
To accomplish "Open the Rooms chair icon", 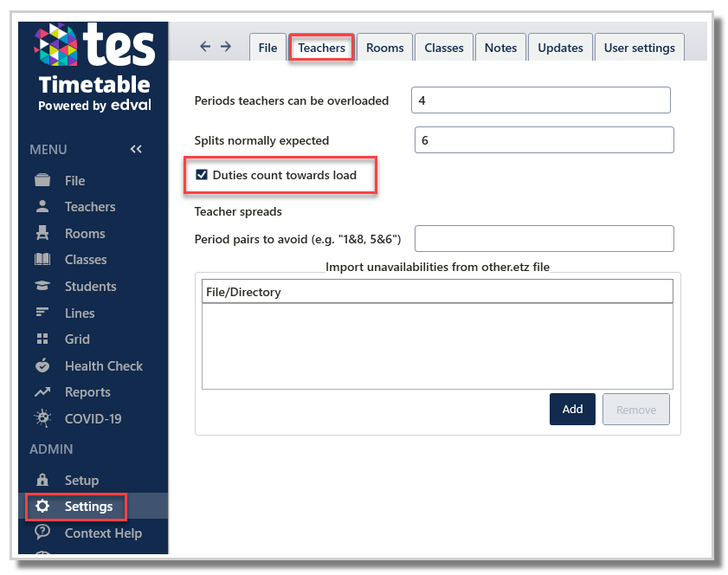I will [x=42, y=233].
